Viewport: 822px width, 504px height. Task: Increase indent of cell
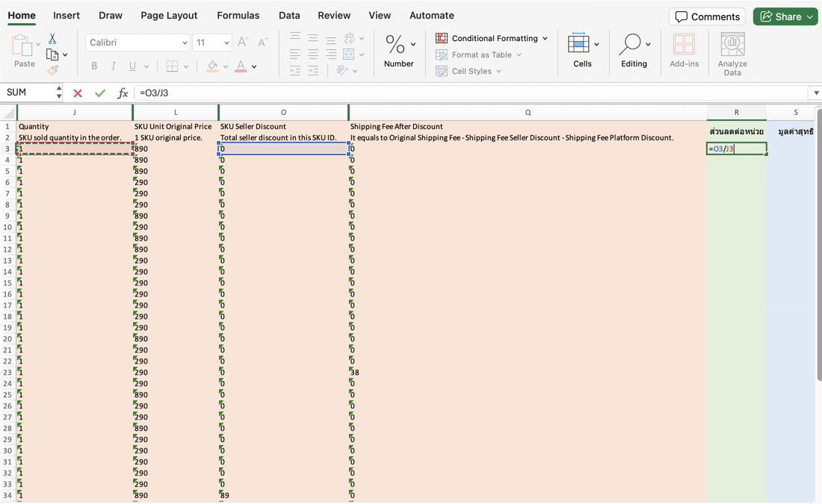tap(313, 71)
